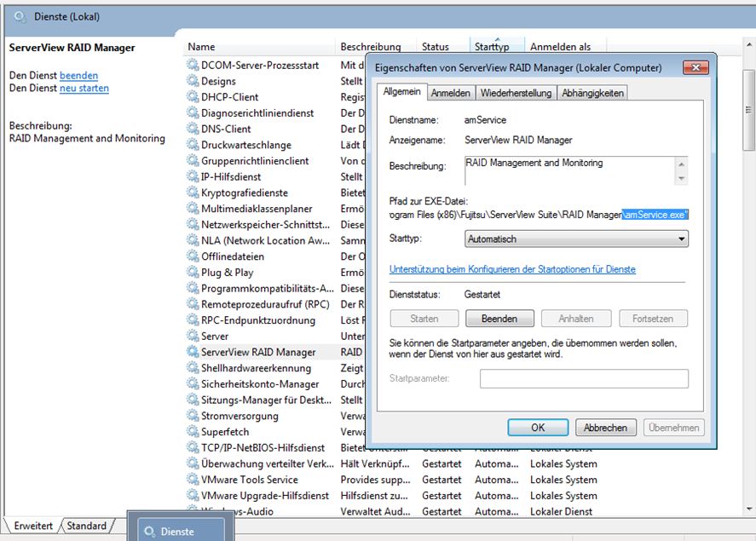This screenshot has width=756, height=541.
Task: Click the gear icon next to DCOM-Server-Prozessstart
Action: click(x=193, y=65)
